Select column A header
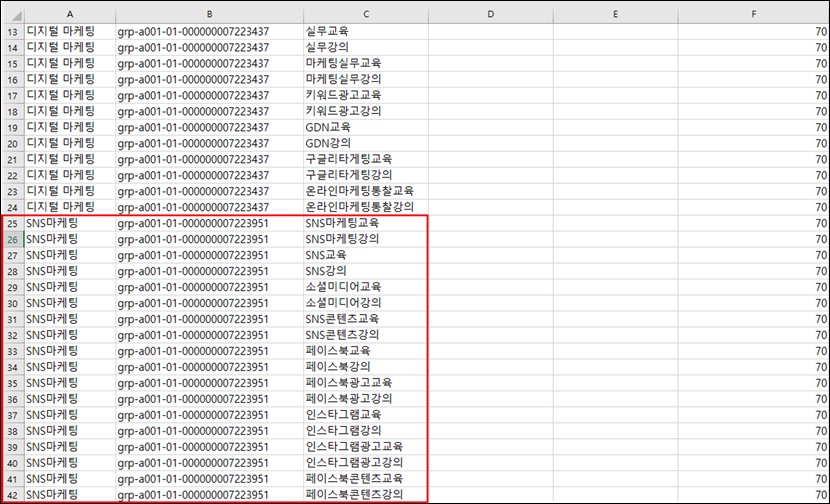 [x=70, y=15]
